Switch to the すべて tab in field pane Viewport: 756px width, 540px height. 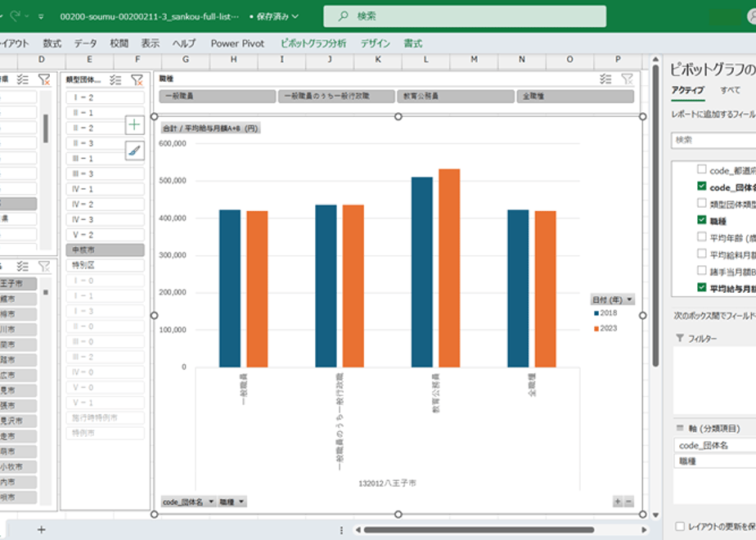coord(730,90)
